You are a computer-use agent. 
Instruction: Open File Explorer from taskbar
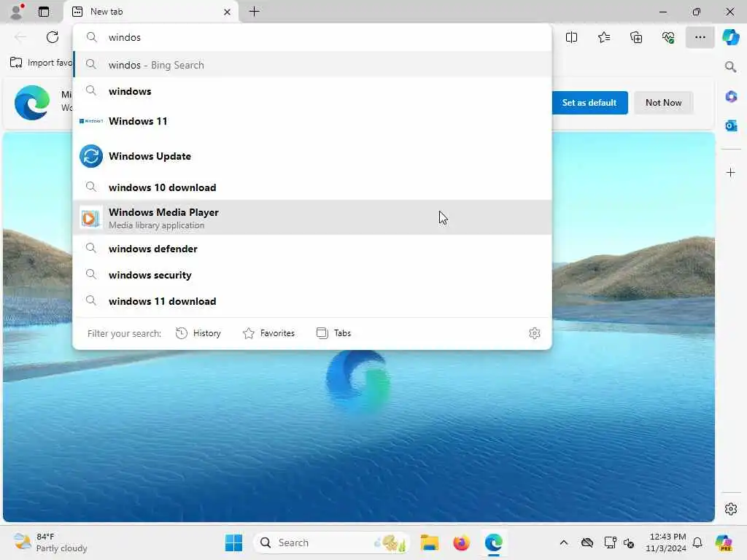pos(429,542)
